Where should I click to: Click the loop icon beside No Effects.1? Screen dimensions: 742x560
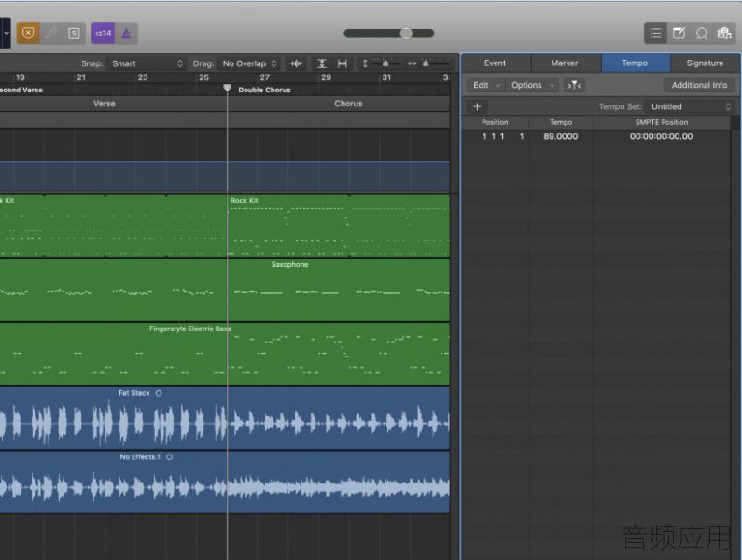[170, 457]
